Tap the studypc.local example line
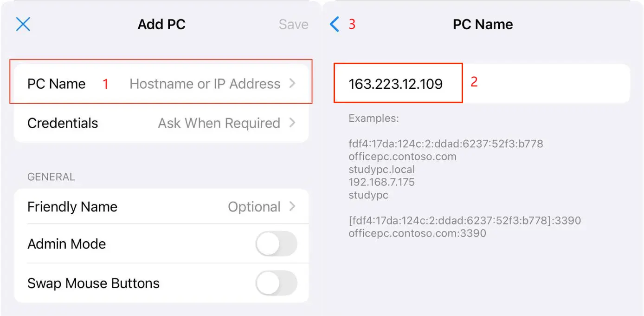The image size is (644, 316). point(381,169)
